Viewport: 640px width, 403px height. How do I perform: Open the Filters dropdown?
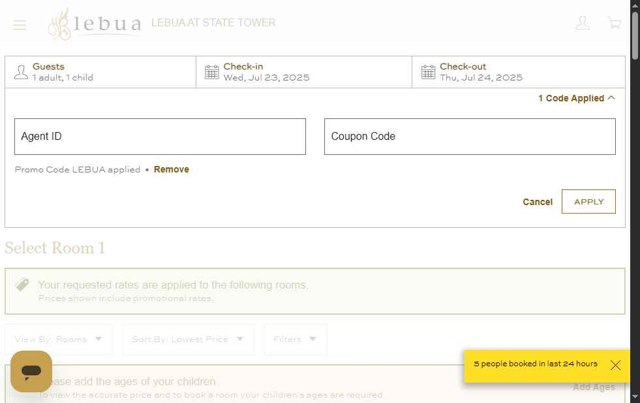tap(295, 339)
